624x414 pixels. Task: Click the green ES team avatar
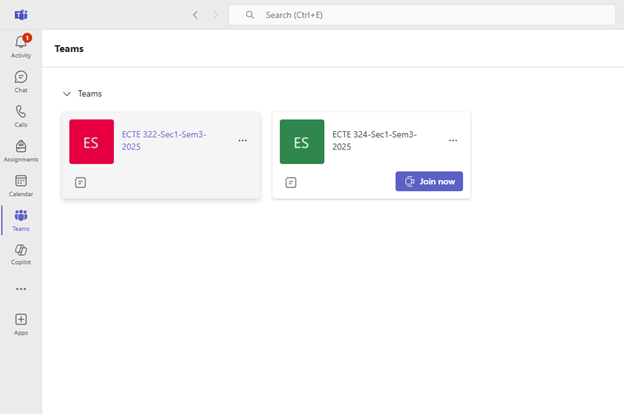point(302,142)
